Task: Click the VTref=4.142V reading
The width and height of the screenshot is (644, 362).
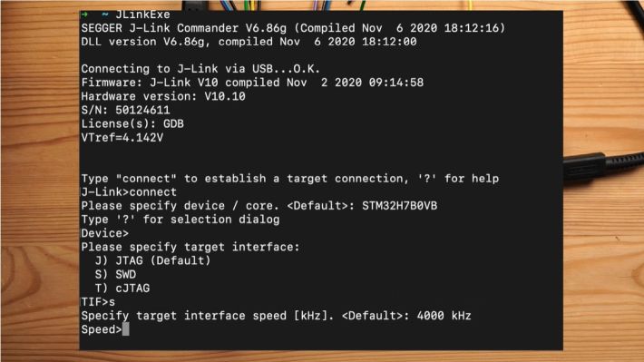Action: (x=122, y=138)
